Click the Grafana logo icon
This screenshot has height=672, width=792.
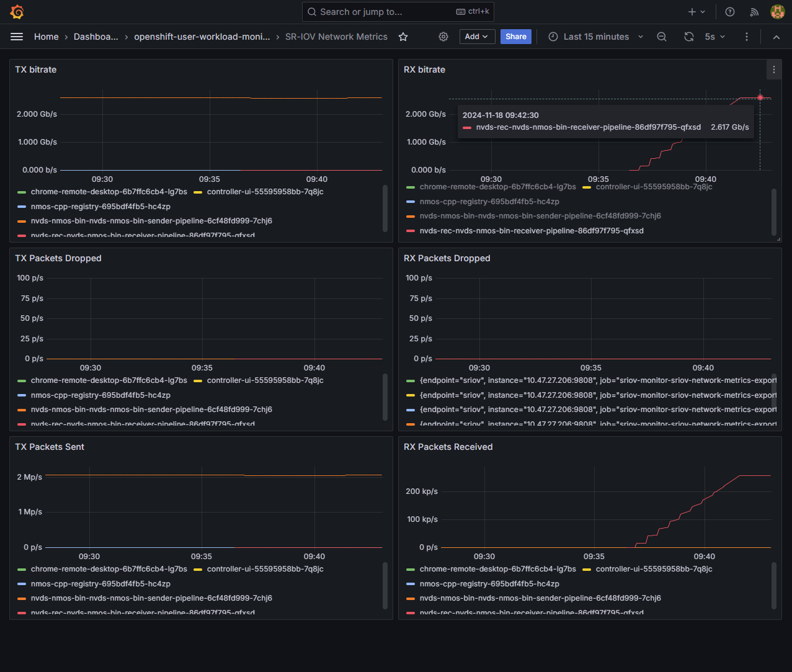tap(17, 12)
